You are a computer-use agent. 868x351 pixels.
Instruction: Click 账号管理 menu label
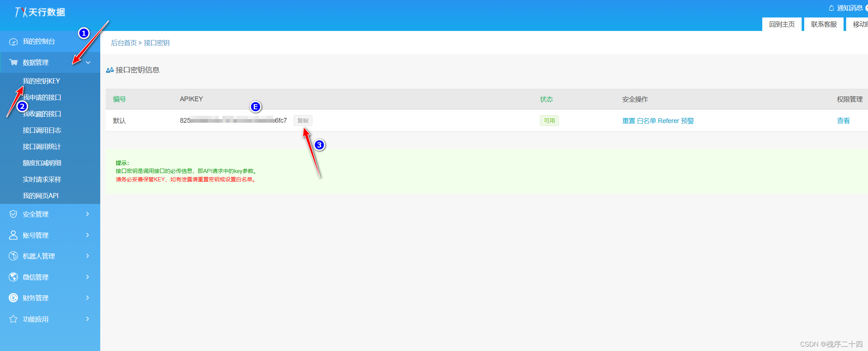tap(35, 236)
